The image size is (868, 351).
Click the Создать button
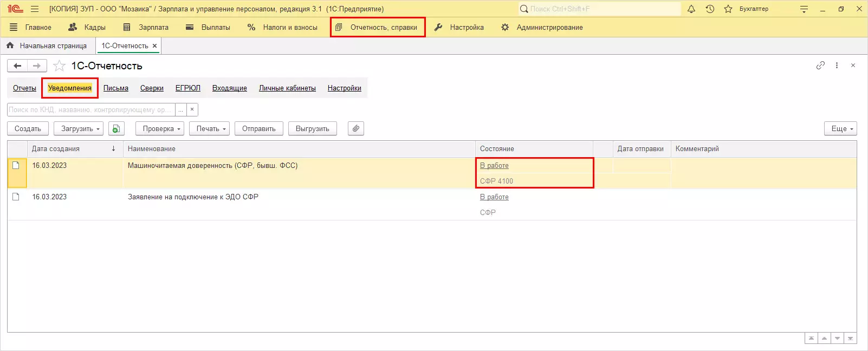pos(28,128)
